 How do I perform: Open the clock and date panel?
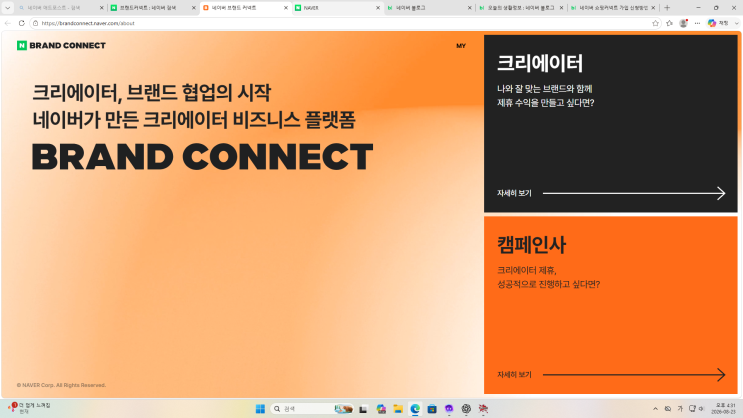click(723, 409)
